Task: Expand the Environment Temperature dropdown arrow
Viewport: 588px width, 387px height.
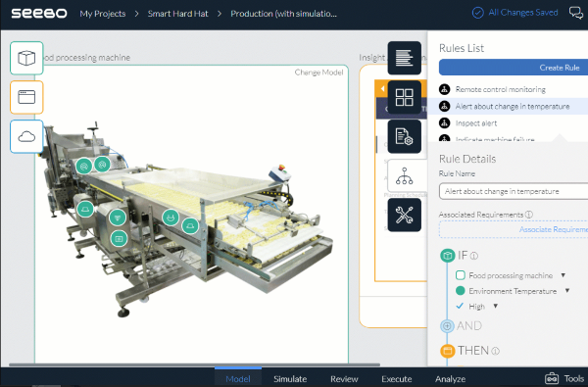Action: [567, 291]
